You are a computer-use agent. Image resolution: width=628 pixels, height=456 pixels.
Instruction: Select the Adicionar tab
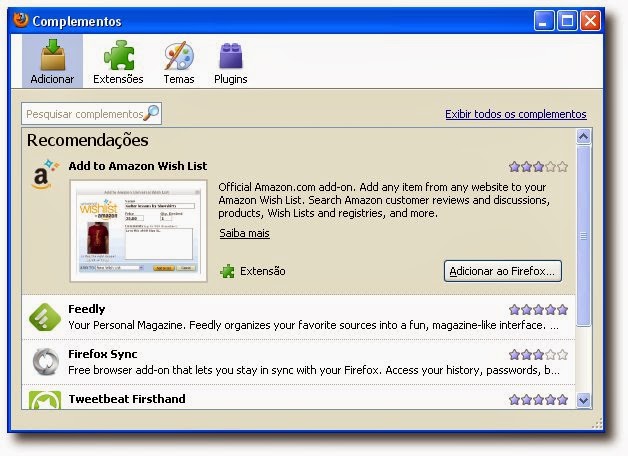52,61
